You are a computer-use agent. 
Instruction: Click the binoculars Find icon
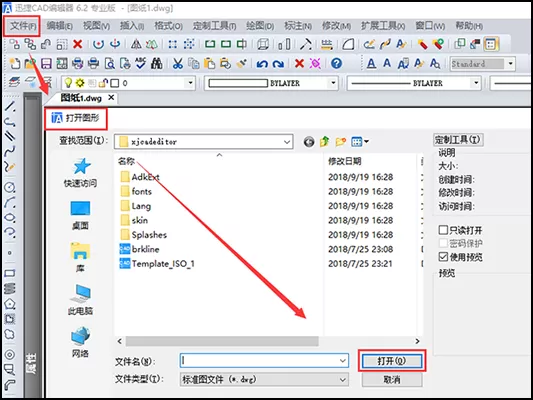coord(157,64)
